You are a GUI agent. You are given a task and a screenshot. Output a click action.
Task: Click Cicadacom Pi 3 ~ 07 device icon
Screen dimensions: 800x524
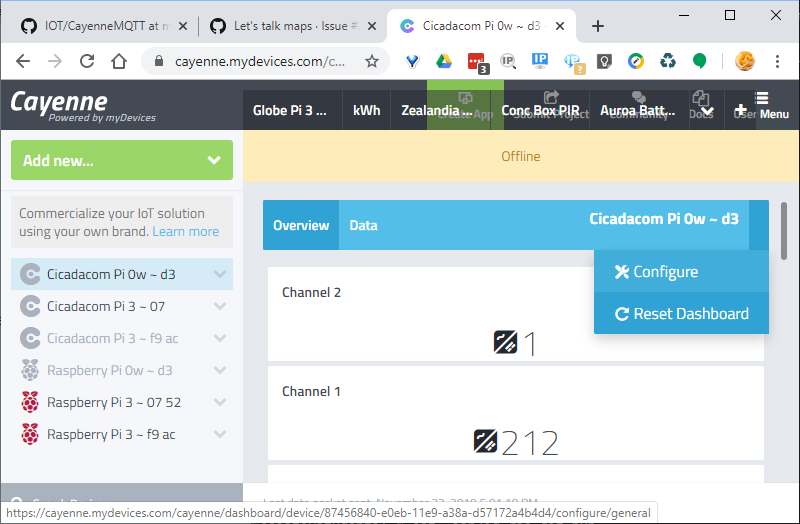coord(30,306)
